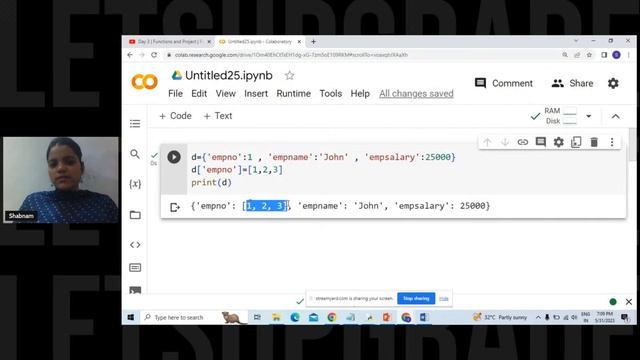Screen dimensions: 640x360
Task: Mirror cell in tab icon
Action: point(576,142)
